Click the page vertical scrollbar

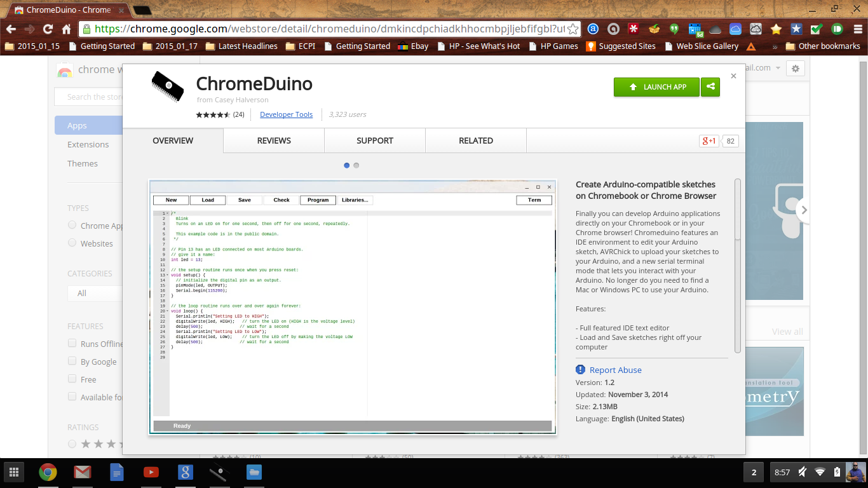(x=863, y=257)
